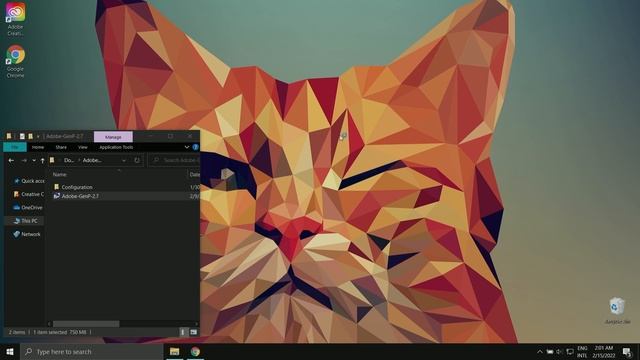This screenshot has height=360, width=640.
Task: Open the File menu tab
Action: click(x=15, y=147)
